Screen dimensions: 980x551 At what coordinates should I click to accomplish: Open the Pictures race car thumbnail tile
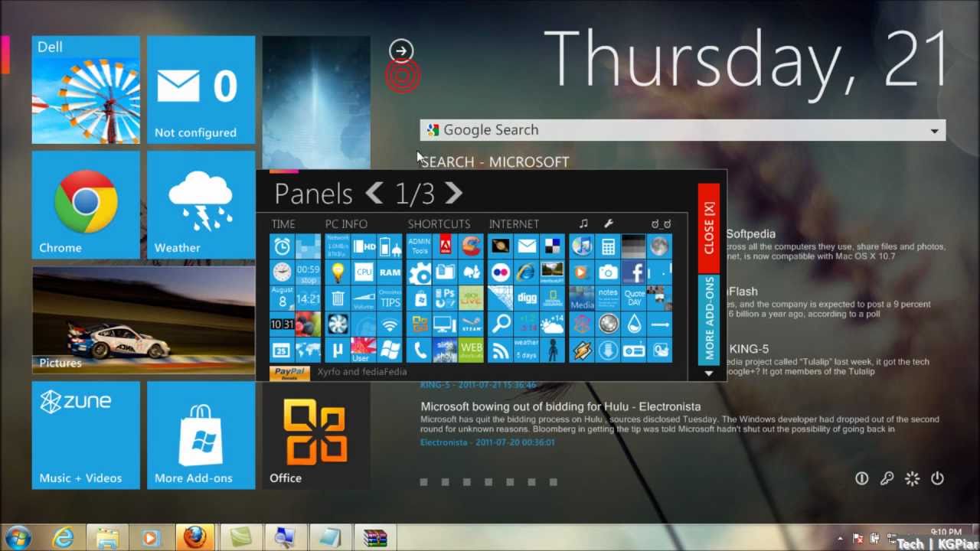(x=143, y=320)
